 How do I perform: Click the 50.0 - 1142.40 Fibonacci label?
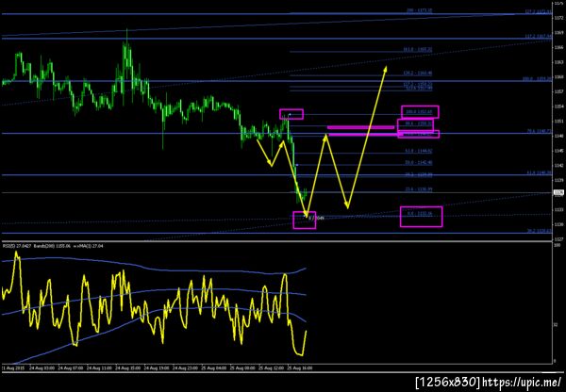418,163
